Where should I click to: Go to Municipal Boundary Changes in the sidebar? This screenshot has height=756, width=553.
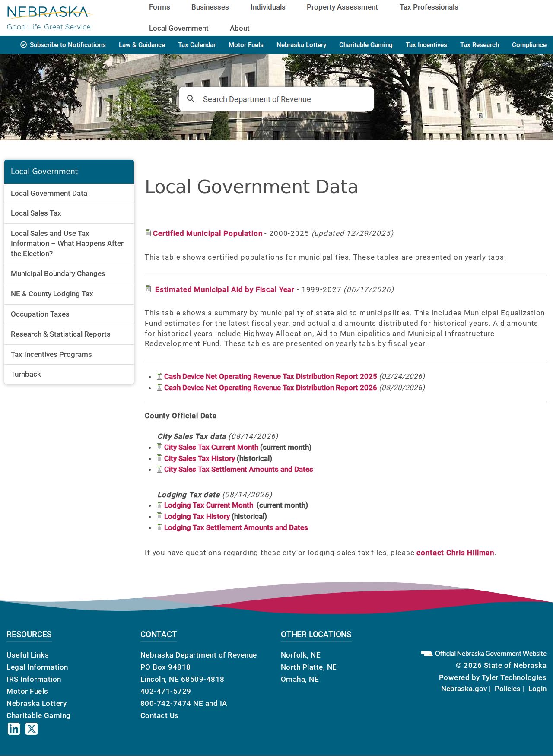tap(69, 274)
